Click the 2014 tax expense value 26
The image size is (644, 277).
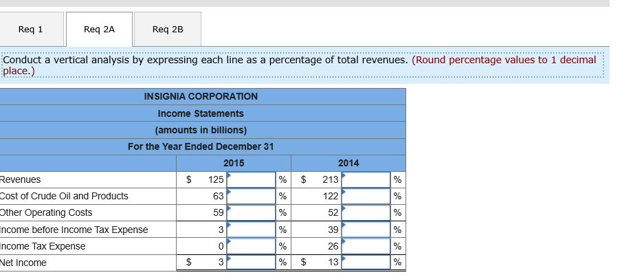point(333,246)
